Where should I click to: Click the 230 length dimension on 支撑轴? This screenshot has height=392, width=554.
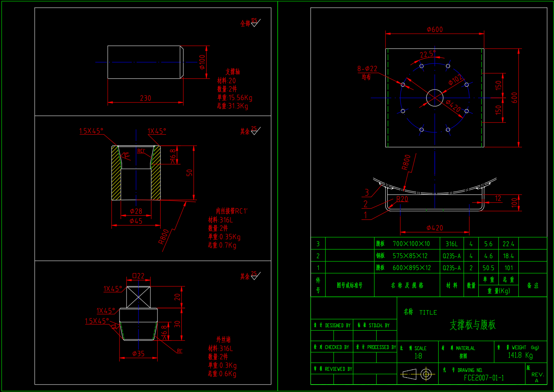(x=145, y=98)
